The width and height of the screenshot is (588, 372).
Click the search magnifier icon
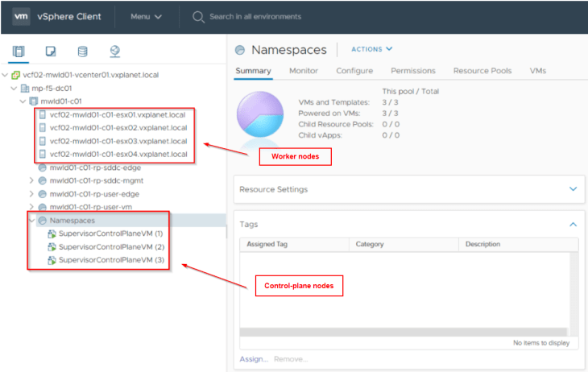198,17
